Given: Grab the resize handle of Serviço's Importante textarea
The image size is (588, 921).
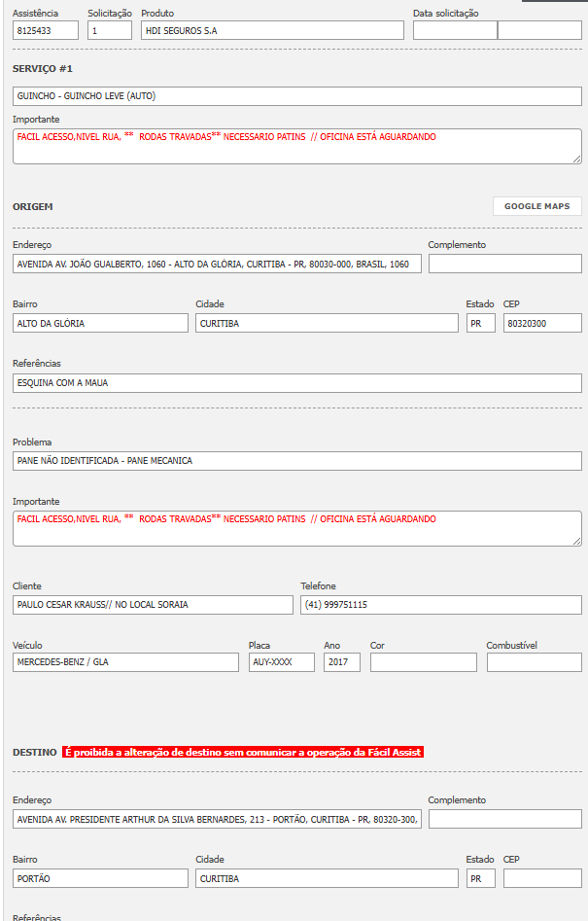Looking at the screenshot, I should (x=577, y=159).
